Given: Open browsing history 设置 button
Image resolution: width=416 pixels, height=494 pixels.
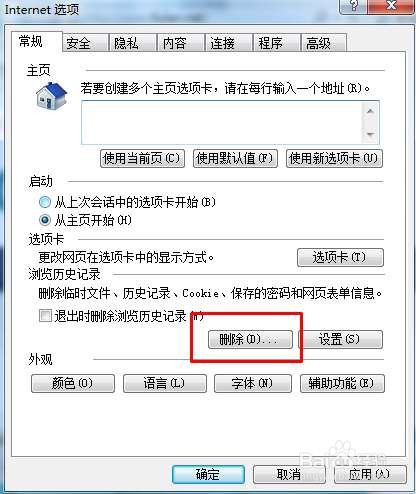Looking at the screenshot, I should point(340,340).
